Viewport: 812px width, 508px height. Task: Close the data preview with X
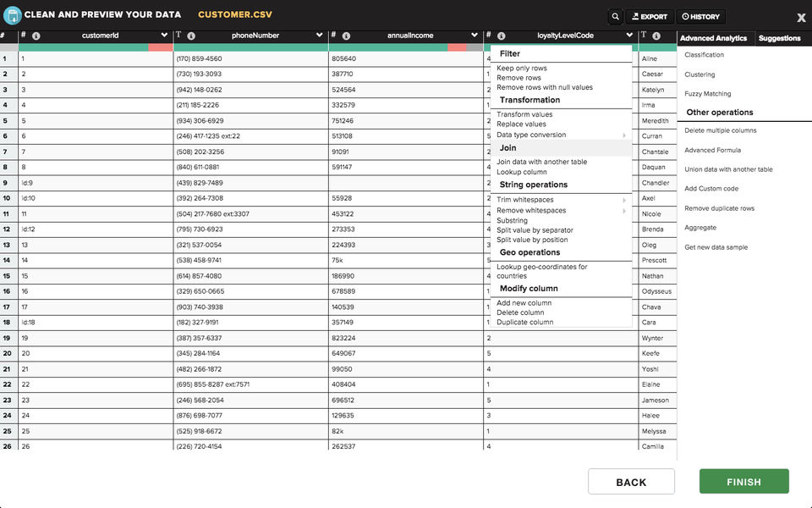click(801, 18)
